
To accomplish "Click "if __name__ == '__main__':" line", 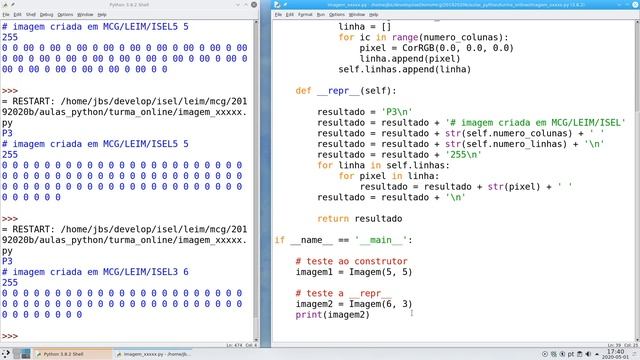I will coord(344,240).
